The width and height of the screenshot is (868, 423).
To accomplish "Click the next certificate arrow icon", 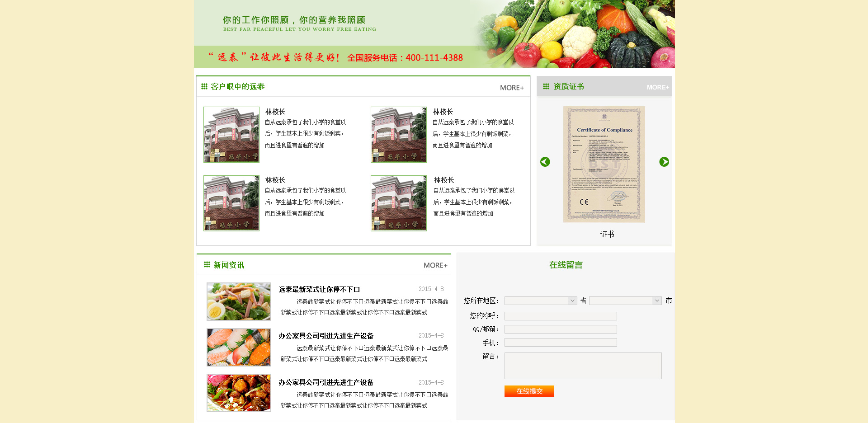I will pyautogui.click(x=664, y=162).
